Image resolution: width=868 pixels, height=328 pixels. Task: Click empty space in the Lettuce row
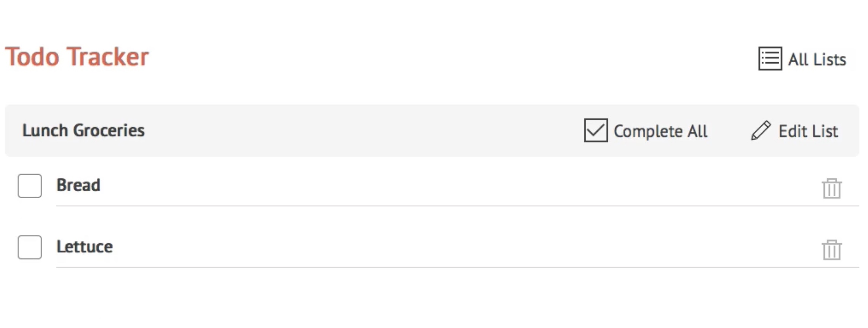[x=456, y=247]
